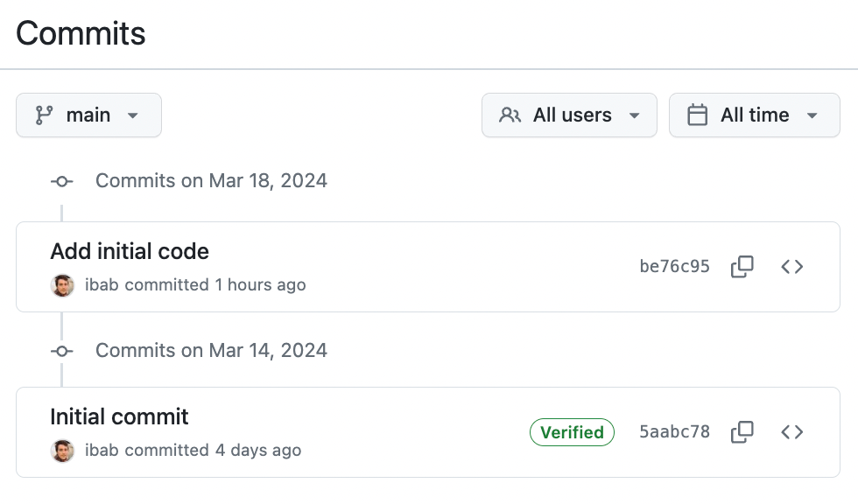Click the git branch icon beside main

[x=44, y=115]
